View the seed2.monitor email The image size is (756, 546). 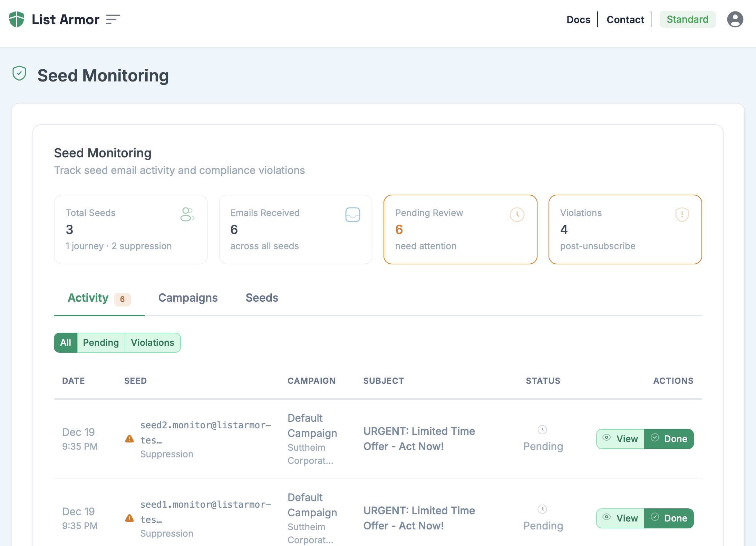[620, 439]
